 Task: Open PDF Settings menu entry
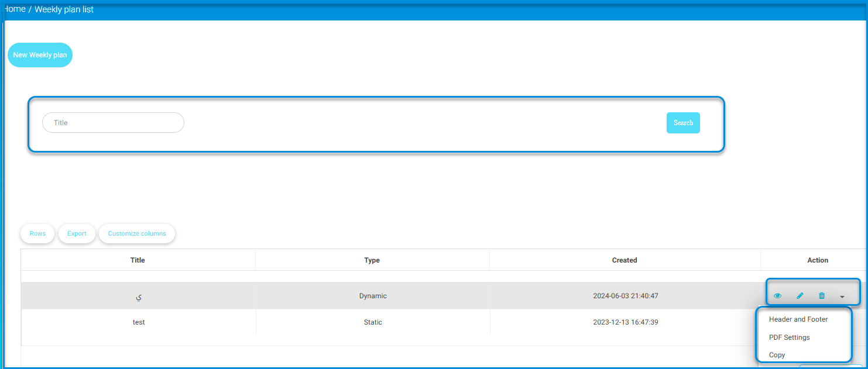point(790,337)
